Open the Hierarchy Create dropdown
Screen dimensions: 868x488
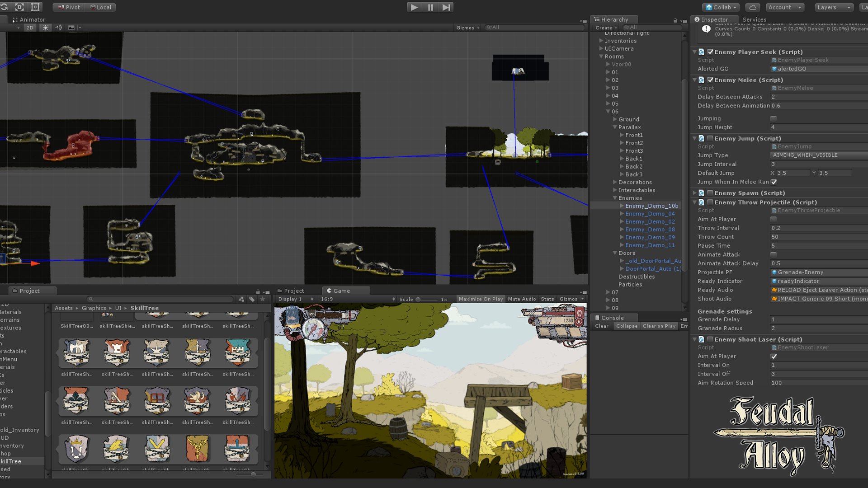[x=606, y=28]
